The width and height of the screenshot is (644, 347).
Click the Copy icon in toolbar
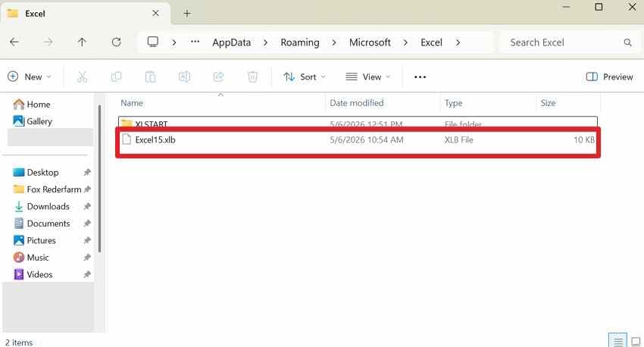coord(116,77)
